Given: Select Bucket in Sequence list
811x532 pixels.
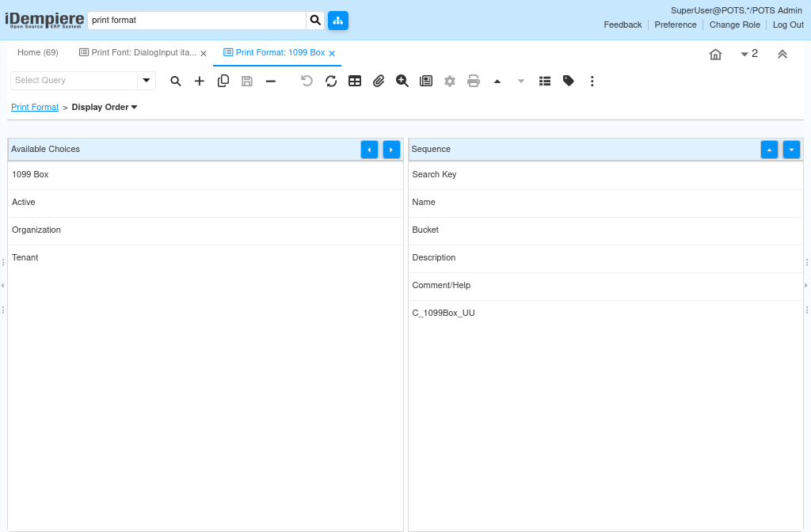Looking at the screenshot, I should (x=606, y=230).
